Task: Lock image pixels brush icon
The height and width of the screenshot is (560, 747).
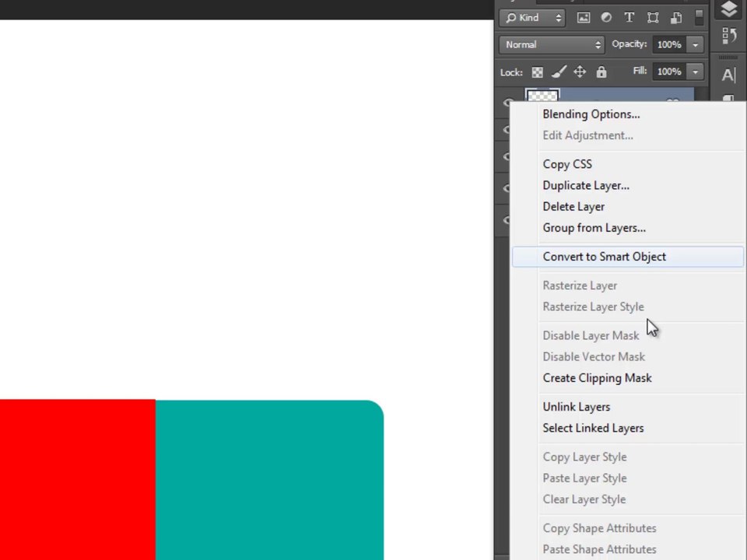Action: pos(559,72)
